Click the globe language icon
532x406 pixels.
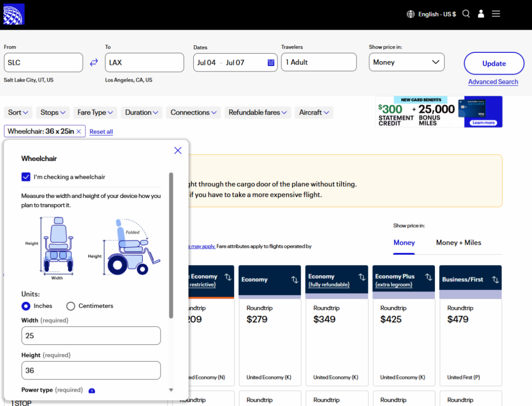coord(411,14)
